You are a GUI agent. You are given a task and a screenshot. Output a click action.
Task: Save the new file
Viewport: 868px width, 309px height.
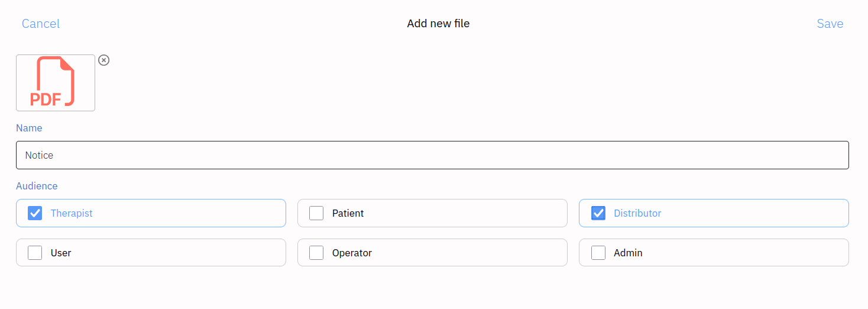click(830, 24)
